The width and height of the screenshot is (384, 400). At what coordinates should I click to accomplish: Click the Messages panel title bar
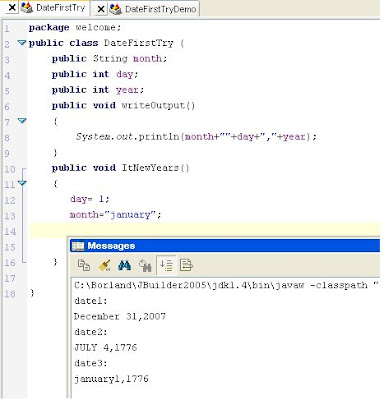[225, 246]
